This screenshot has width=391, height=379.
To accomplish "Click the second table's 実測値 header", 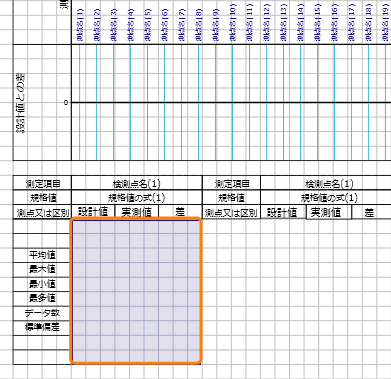I will coord(329,212).
